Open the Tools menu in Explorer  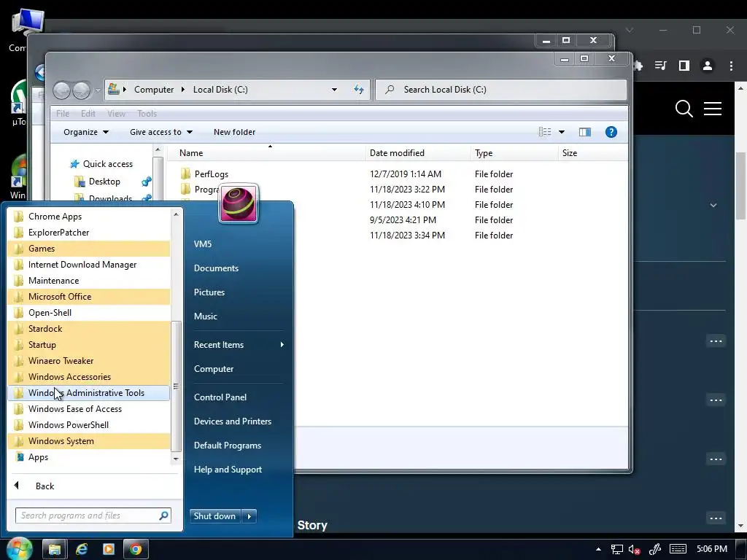pos(147,113)
